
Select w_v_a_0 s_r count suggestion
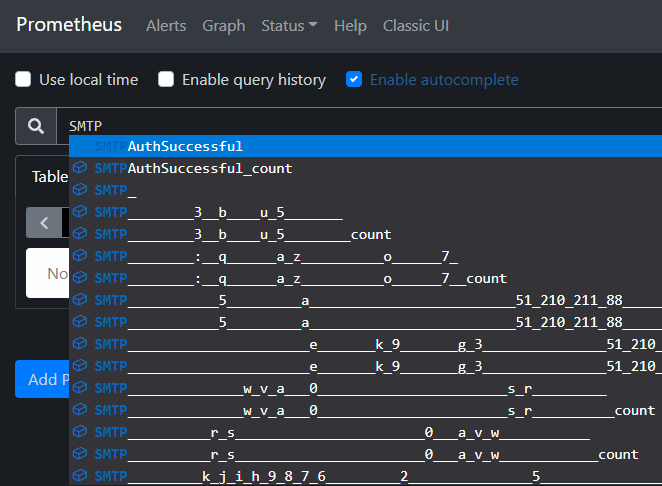pyautogui.click(x=365, y=410)
